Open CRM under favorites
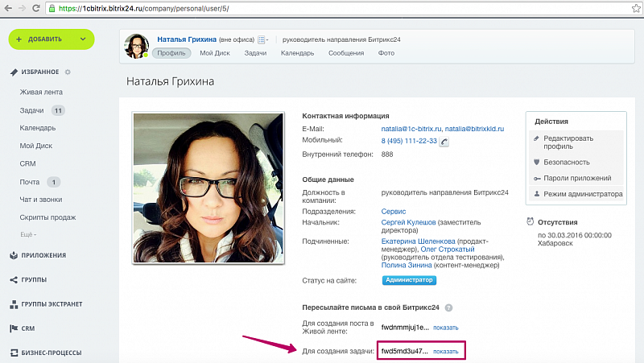644x363 pixels. [27, 163]
